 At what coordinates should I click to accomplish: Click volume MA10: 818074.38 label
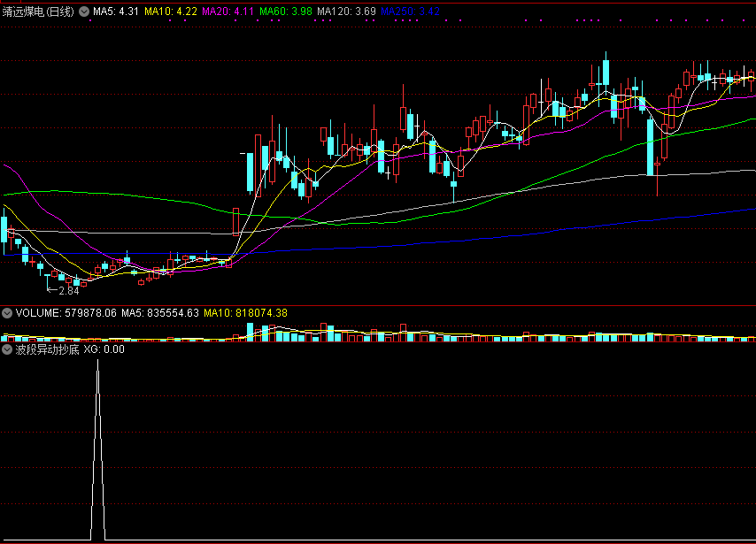[x=245, y=313]
